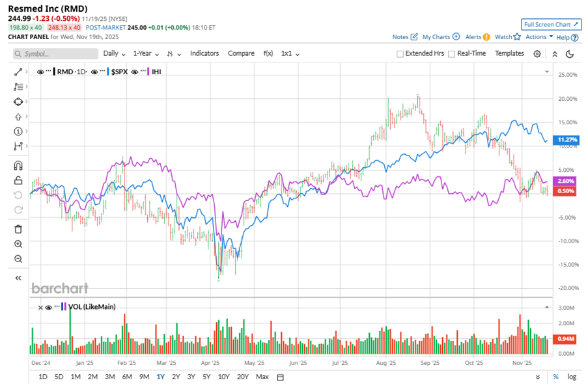Viewport: 588px width, 389px height.
Task: Click the blue $SPX color marker
Action: tap(108, 72)
